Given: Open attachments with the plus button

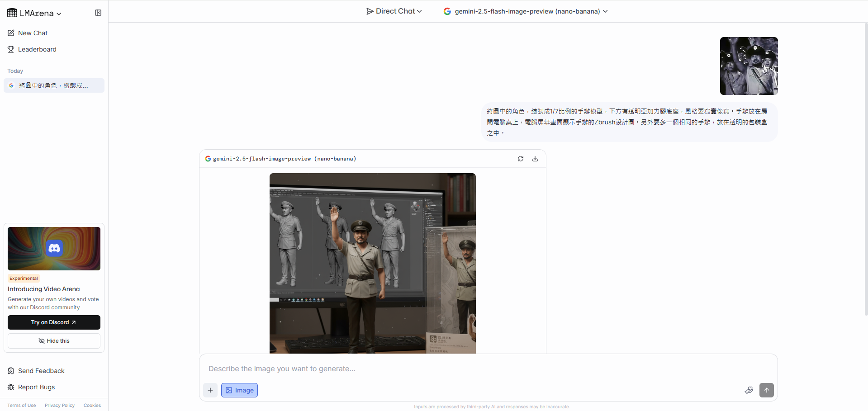Looking at the screenshot, I should [210, 390].
